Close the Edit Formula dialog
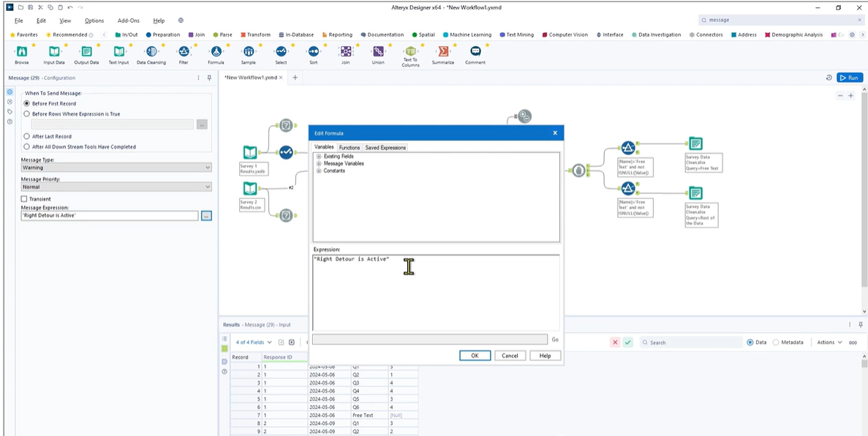This screenshot has height=436, width=868. click(x=555, y=133)
